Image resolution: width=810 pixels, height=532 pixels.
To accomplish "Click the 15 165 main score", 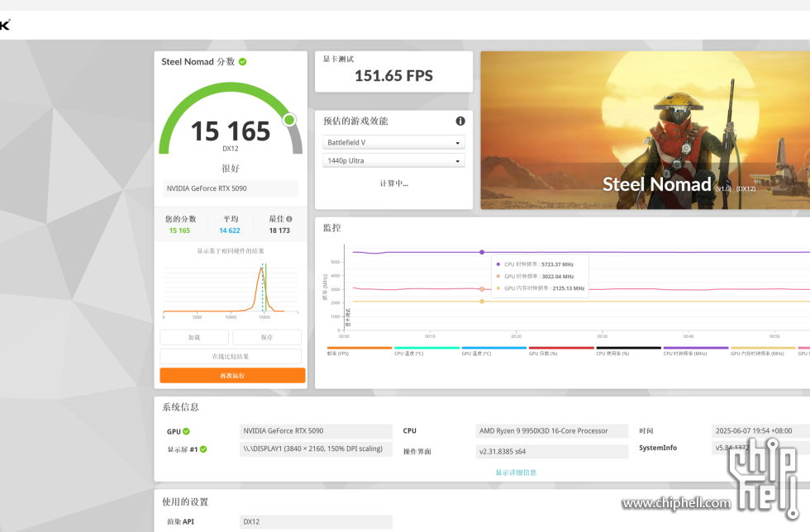I will point(231,131).
